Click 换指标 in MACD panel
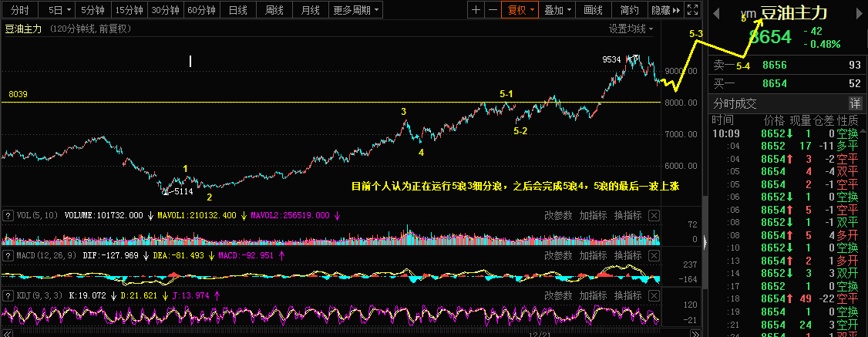The image size is (868, 337). click(627, 256)
